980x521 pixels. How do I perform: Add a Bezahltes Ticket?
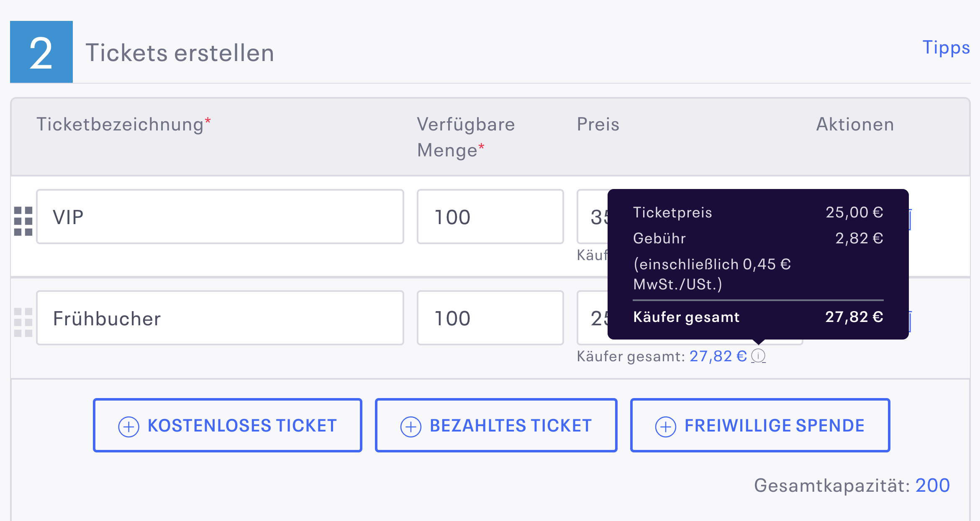[496, 425]
